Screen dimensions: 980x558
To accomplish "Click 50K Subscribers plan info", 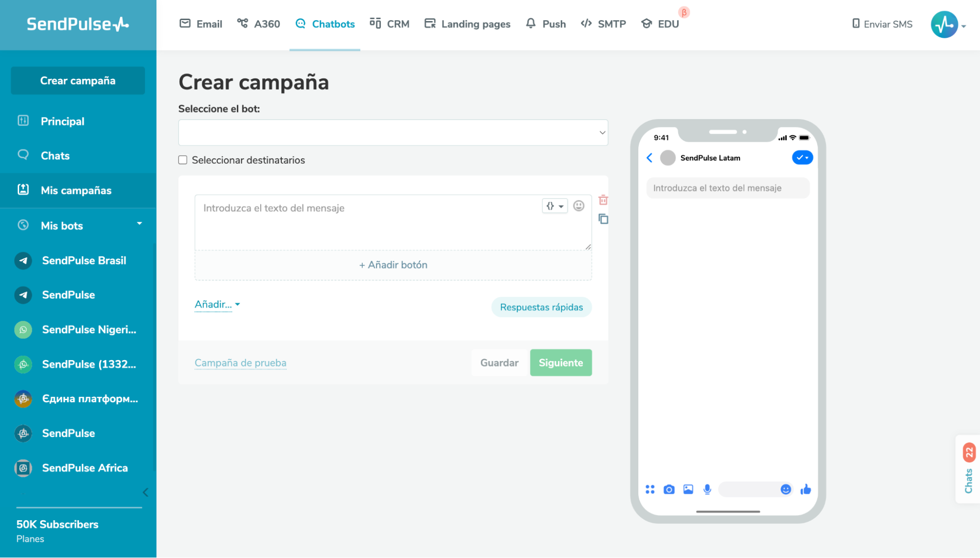I will point(57,525).
